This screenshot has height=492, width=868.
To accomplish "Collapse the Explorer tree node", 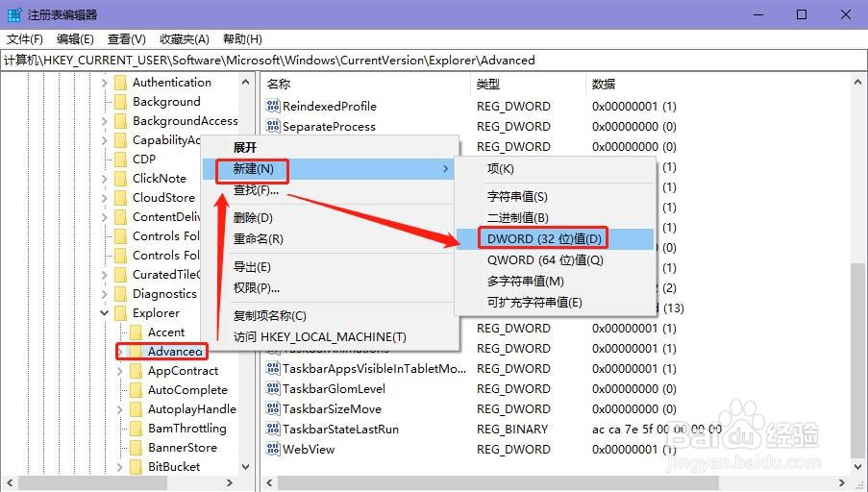I will (104, 313).
